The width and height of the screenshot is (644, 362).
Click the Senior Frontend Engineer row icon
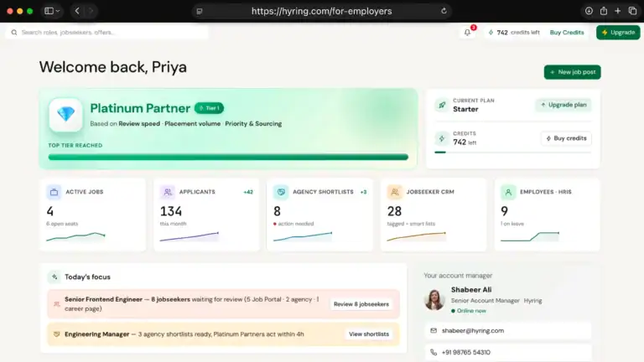coord(57,304)
